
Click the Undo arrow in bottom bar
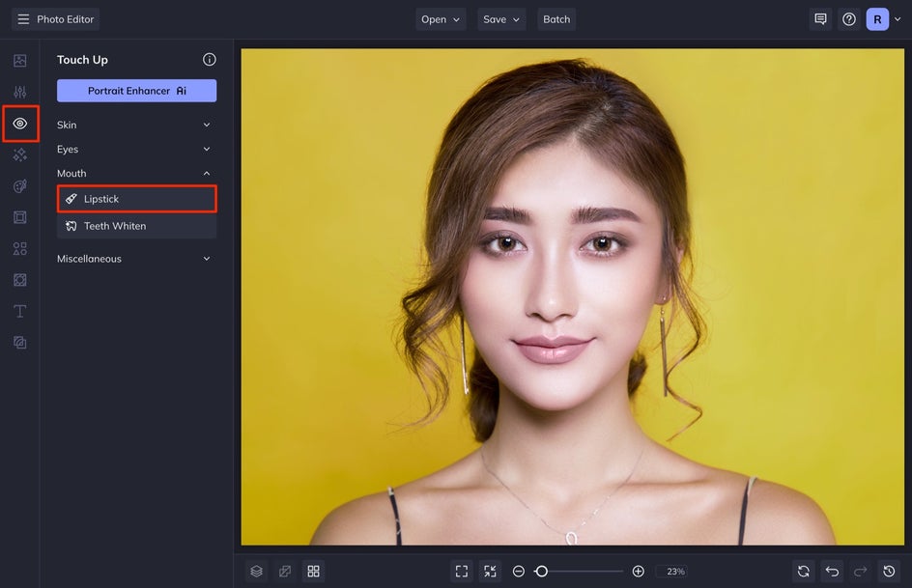[832, 572]
